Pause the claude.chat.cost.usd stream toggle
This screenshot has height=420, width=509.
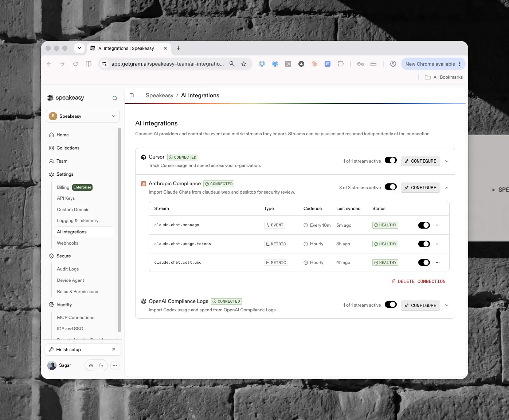click(424, 262)
